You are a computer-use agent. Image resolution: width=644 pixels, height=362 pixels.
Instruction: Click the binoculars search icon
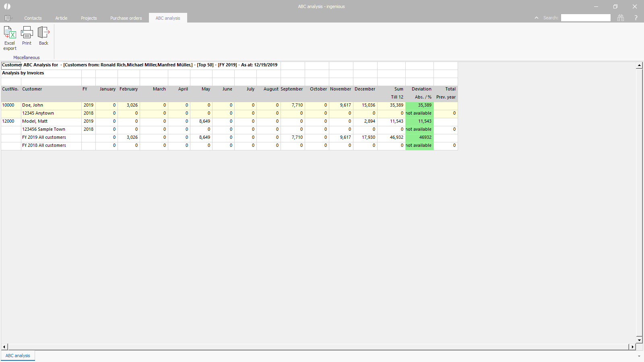(621, 18)
